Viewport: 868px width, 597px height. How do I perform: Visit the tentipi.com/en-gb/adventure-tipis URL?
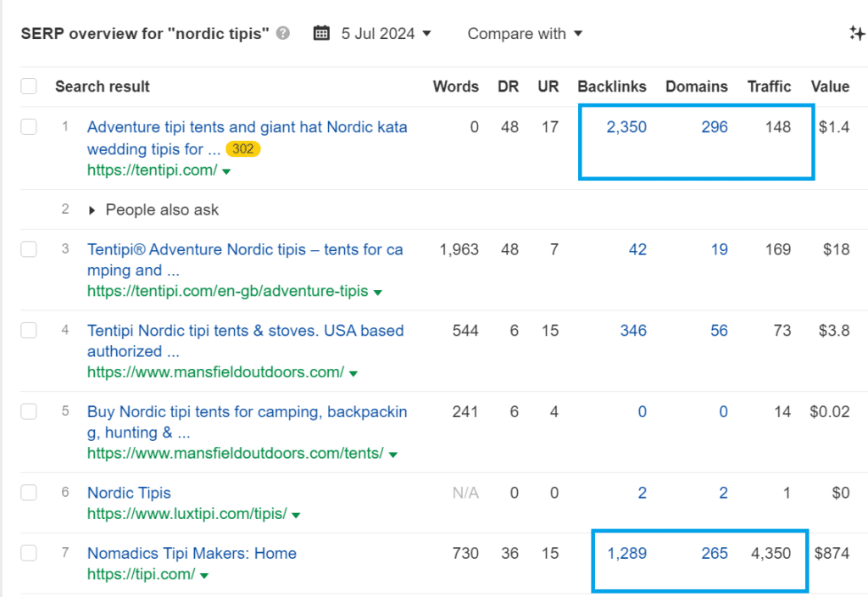[x=227, y=291]
